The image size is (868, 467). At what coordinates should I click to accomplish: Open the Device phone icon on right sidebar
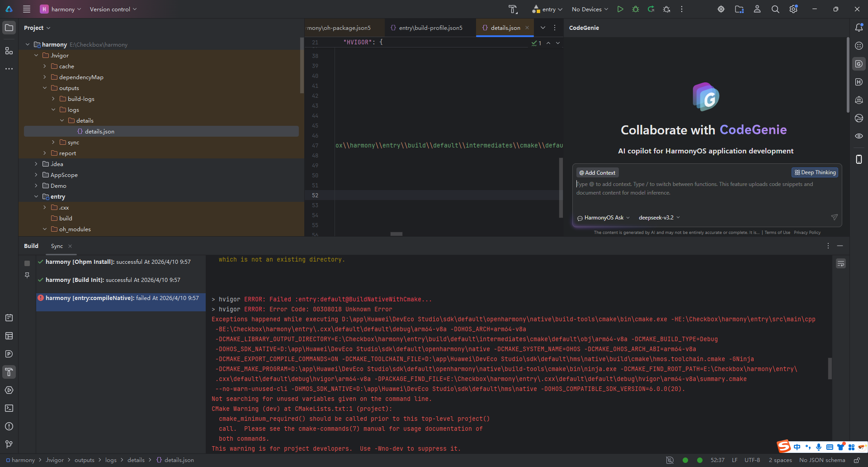[859, 159]
